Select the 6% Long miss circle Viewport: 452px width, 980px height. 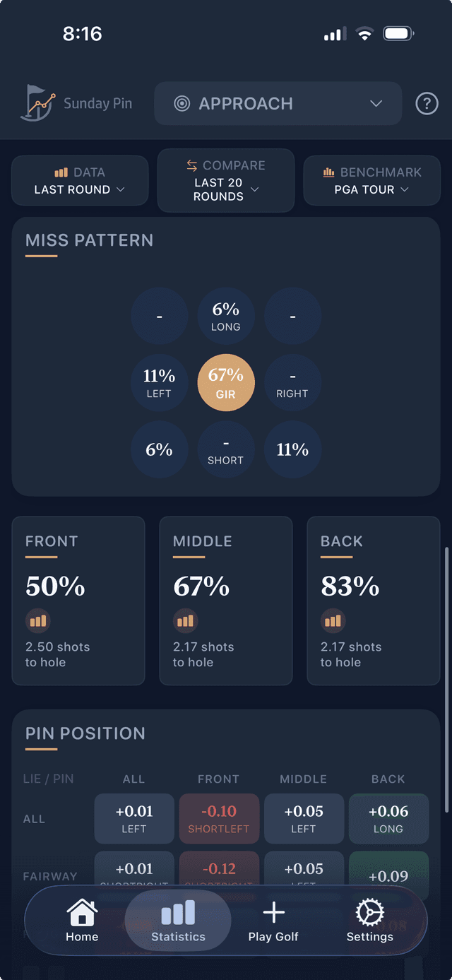point(225,315)
